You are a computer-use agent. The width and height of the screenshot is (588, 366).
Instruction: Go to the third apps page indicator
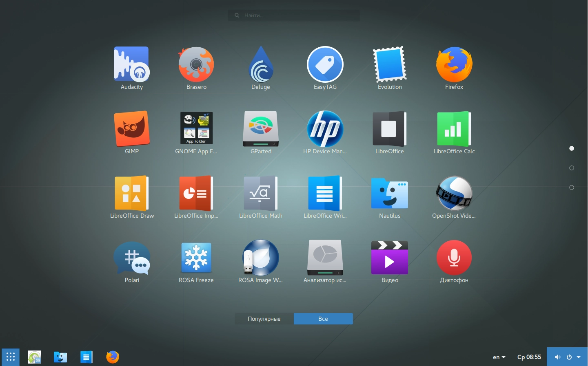pyautogui.click(x=572, y=187)
